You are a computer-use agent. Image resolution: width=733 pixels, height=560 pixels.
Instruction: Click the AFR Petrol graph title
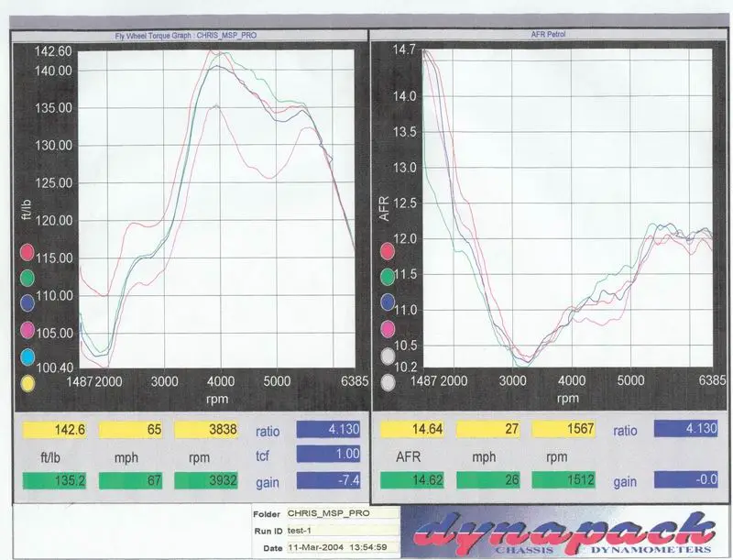pos(550,34)
